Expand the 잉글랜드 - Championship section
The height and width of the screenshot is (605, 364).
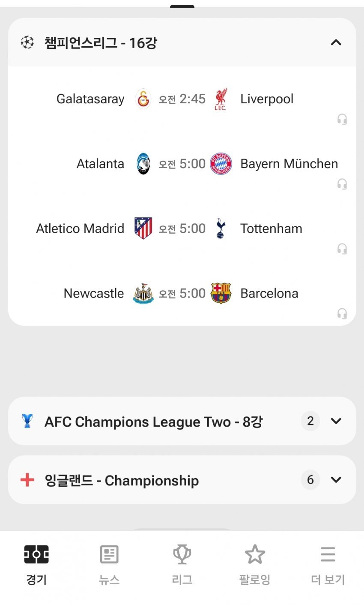click(x=336, y=480)
